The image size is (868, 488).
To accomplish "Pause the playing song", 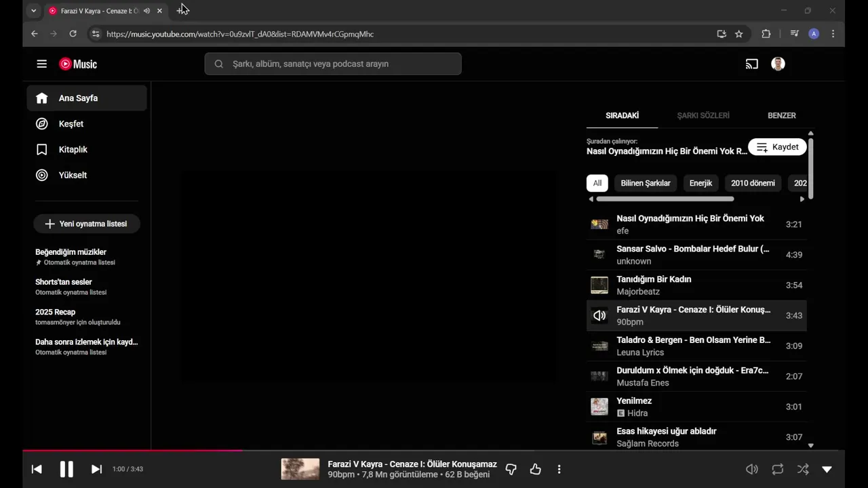I will click(66, 469).
